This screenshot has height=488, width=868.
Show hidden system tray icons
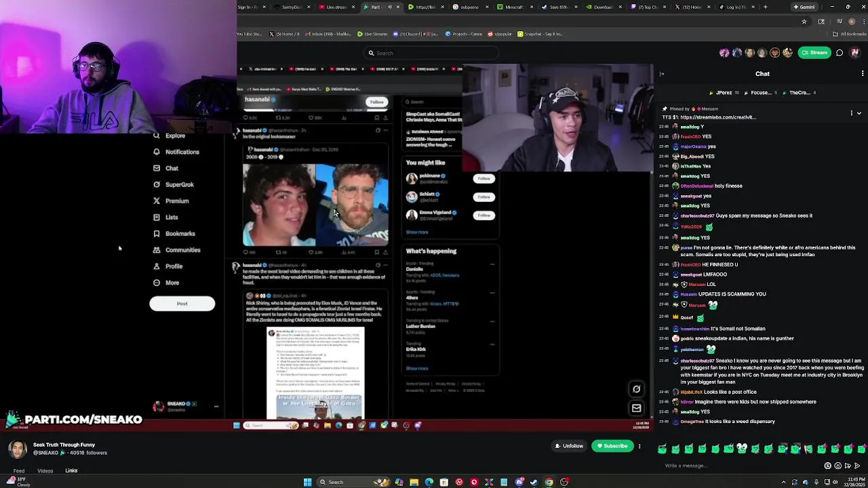(785, 482)
